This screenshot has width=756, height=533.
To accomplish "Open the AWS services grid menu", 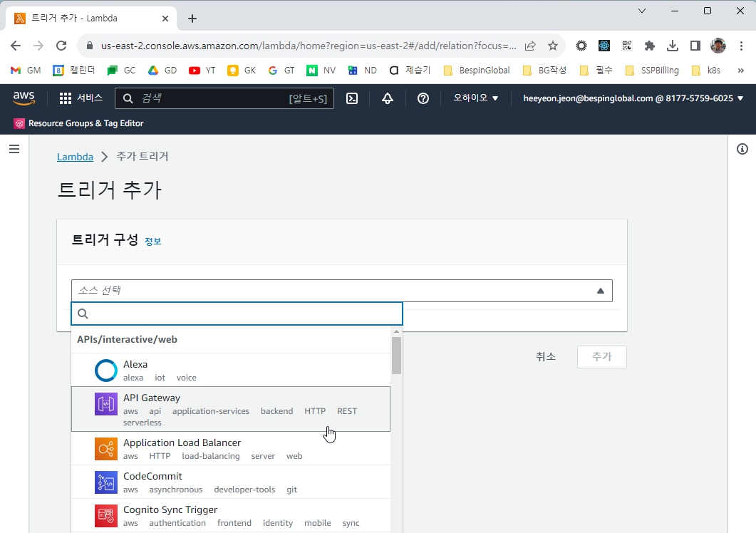I will (x=81, y=98).
